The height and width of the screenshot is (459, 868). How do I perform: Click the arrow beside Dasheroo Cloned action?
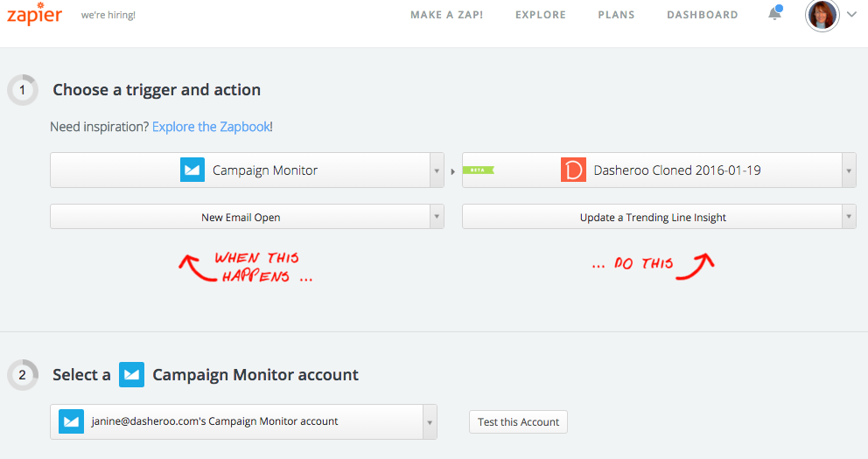click(849, 170)
